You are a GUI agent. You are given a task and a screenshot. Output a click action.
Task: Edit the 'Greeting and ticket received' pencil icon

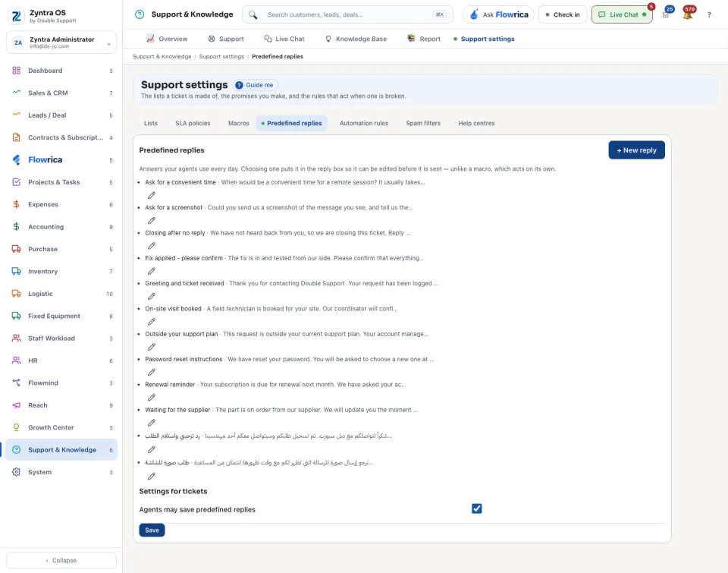[152, 296]
